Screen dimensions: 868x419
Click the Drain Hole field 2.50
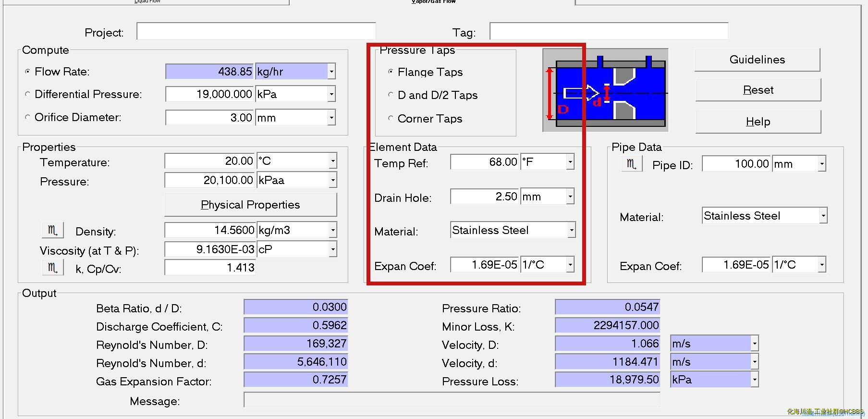(485, 197)
